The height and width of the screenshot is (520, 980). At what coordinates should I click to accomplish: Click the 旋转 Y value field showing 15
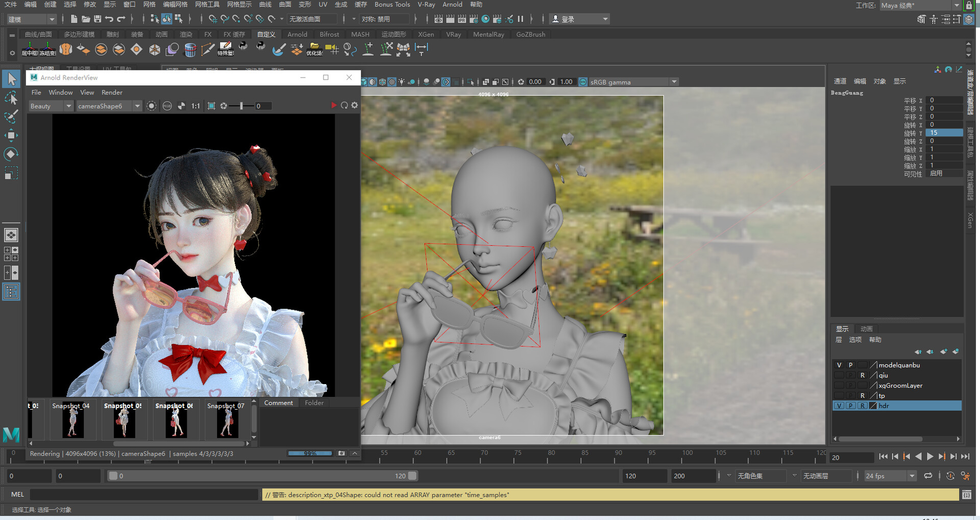tap(945, 132)
